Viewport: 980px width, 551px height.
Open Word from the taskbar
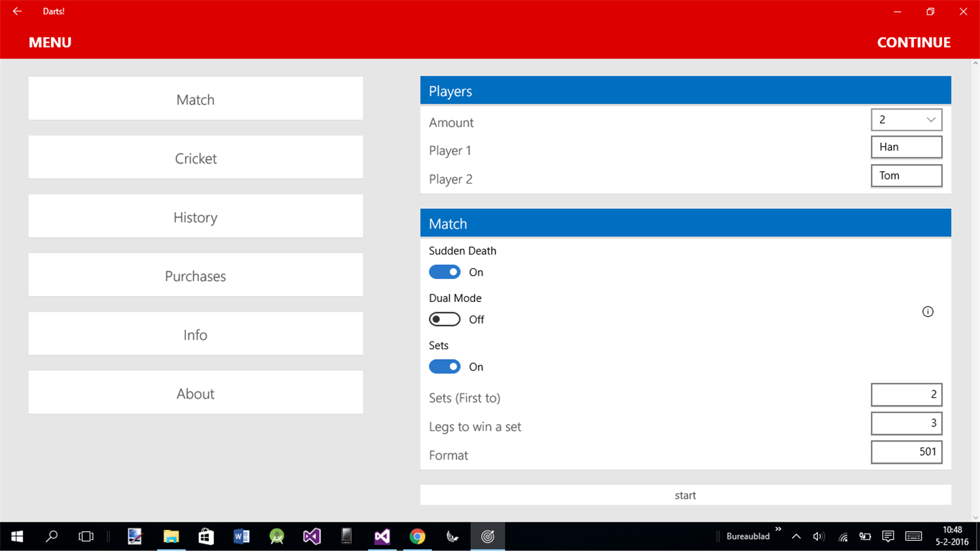(x=241, y=537)
